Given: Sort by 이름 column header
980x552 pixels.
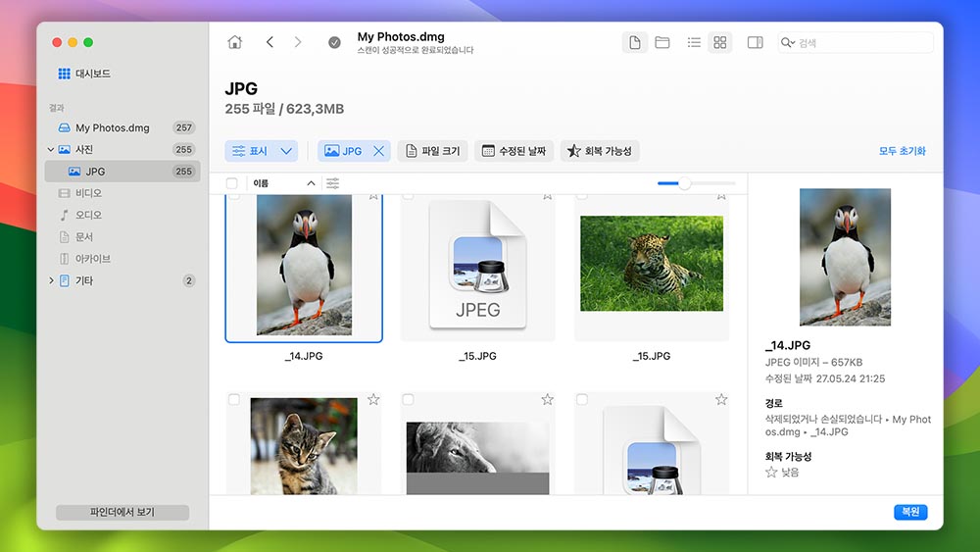Looking at the screenshot, I should click(x=284, y=183).
